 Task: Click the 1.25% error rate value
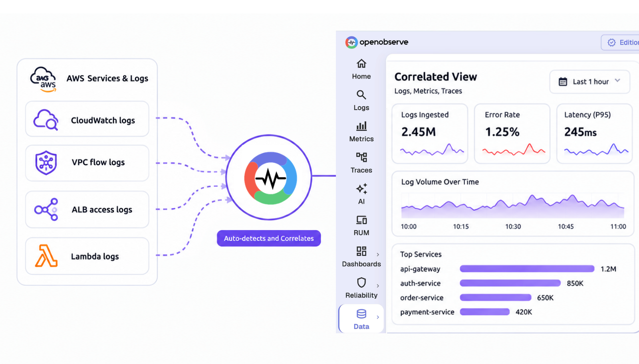click(x=502, y=132)
